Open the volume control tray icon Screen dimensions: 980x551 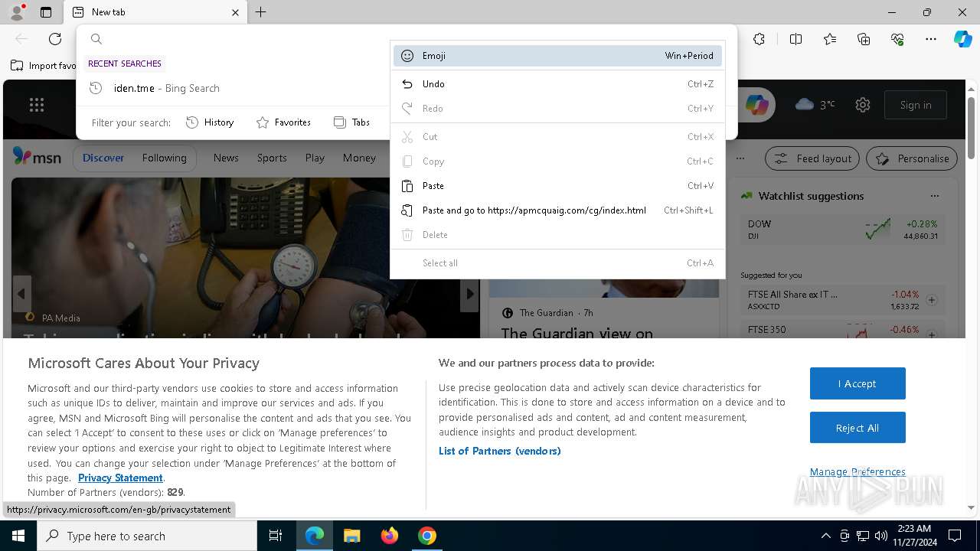pos(880,536)
